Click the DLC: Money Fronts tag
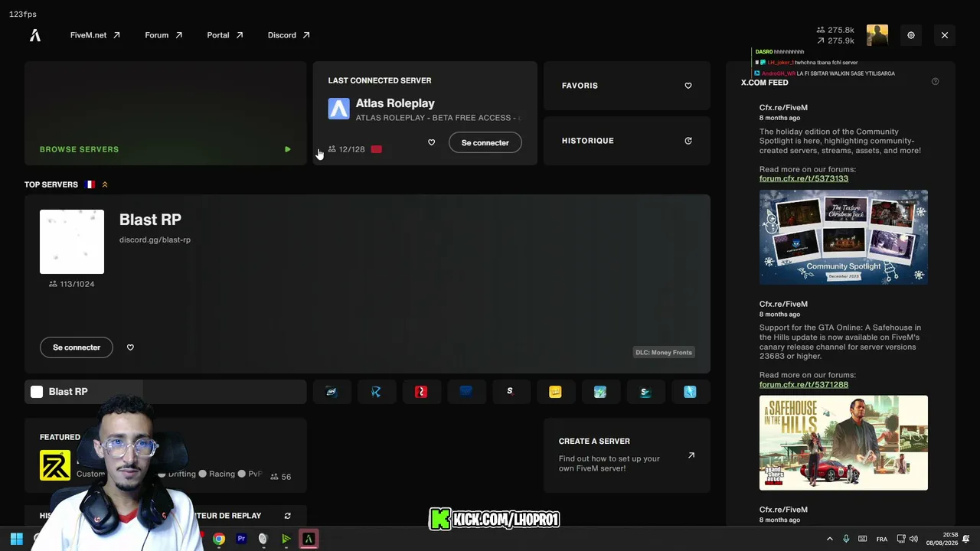Viewport: 980px width, 551px height. pos(664,353)
